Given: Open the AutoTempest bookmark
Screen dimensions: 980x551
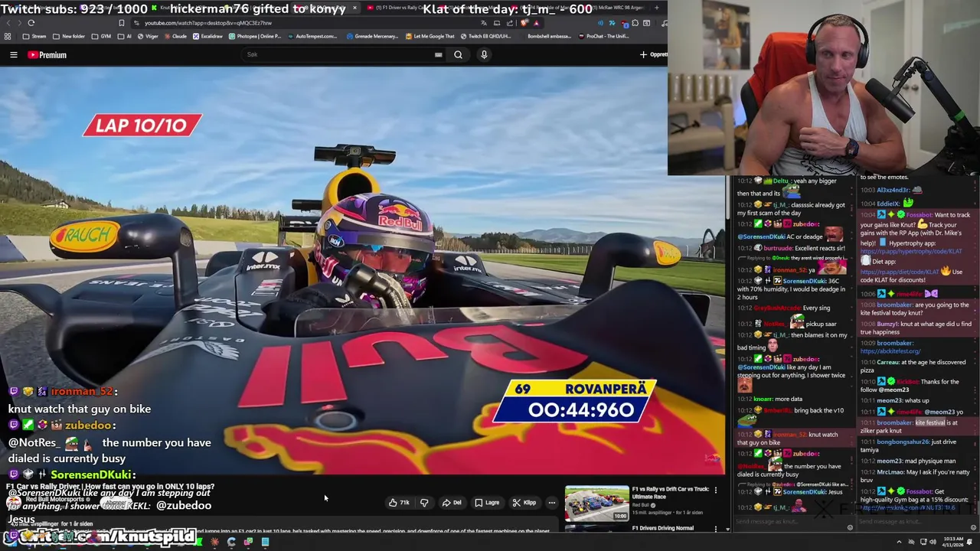Looking at the screenshot, I should coord(311,36).
